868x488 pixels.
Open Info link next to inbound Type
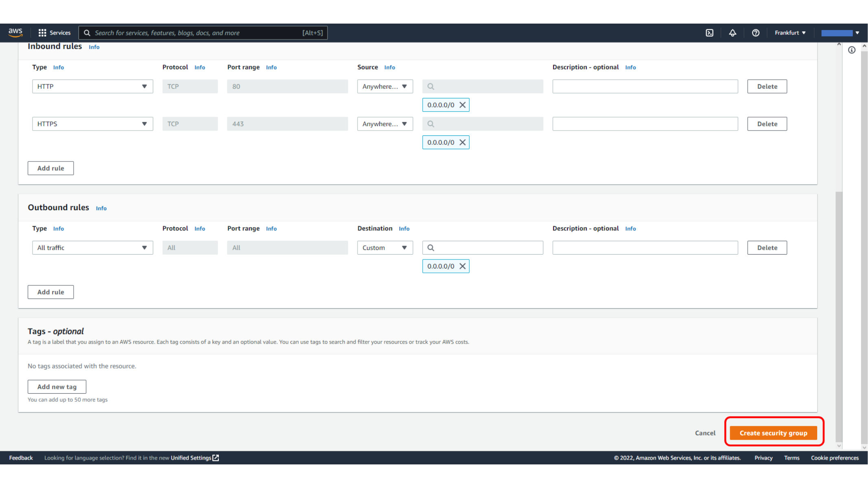[x=59, y=68]
